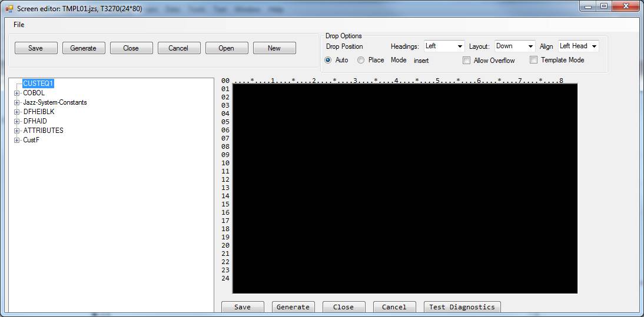Image resolution: width=644 pixels, height=317 pixels.
Task: Select the COBOL tree item label
Action: click(x=34, y=93)
